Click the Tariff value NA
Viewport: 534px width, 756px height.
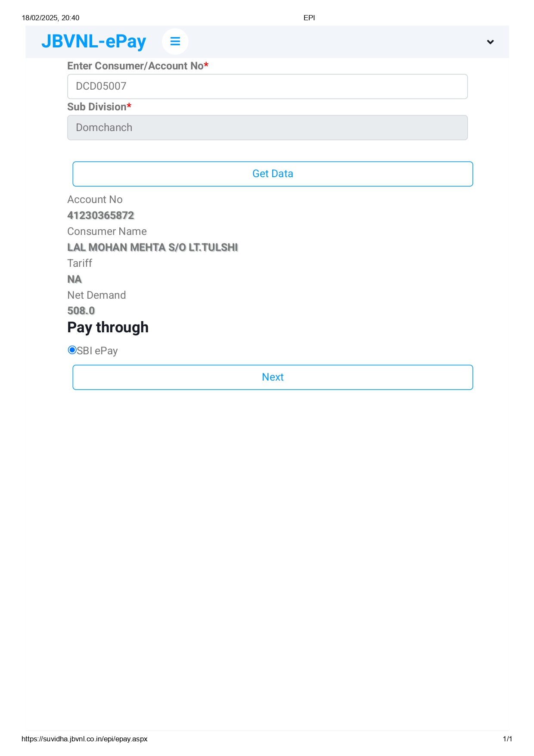pos(75,279)
